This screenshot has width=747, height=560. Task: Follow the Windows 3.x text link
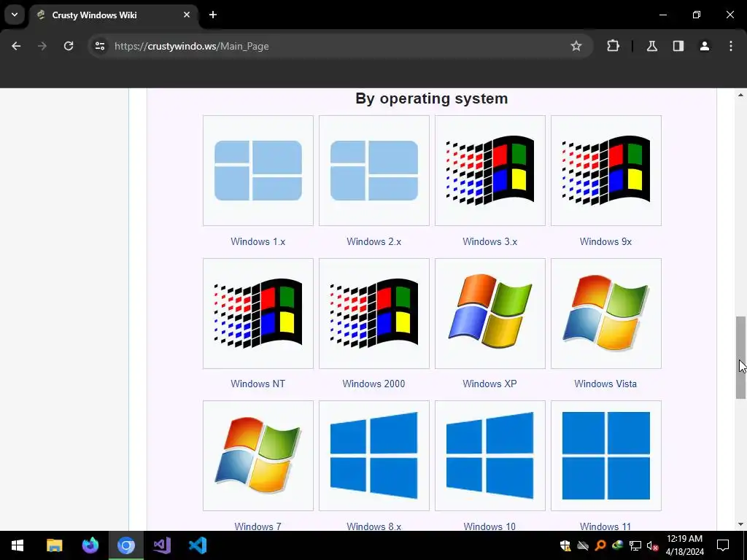[489, 241]
